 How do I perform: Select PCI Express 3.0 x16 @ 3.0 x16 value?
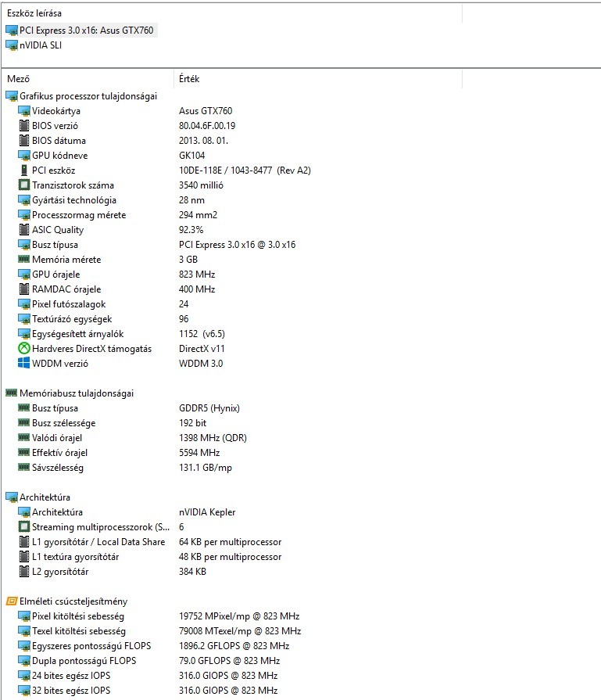(238, 245)
